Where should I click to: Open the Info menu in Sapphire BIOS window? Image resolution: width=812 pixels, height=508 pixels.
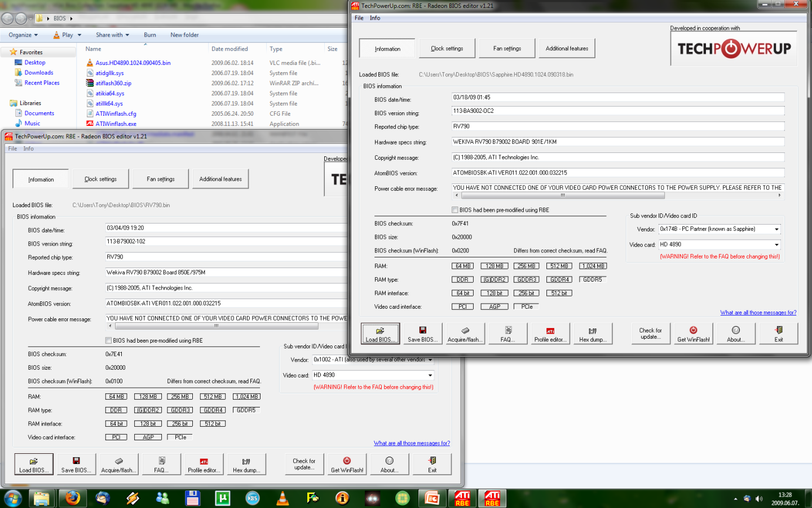point(375,18)
